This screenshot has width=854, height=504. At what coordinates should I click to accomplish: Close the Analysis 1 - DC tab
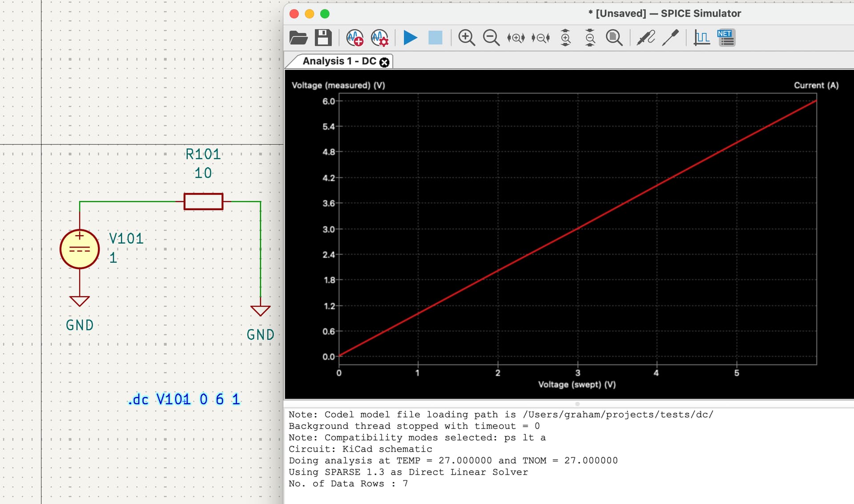point(385,62)
